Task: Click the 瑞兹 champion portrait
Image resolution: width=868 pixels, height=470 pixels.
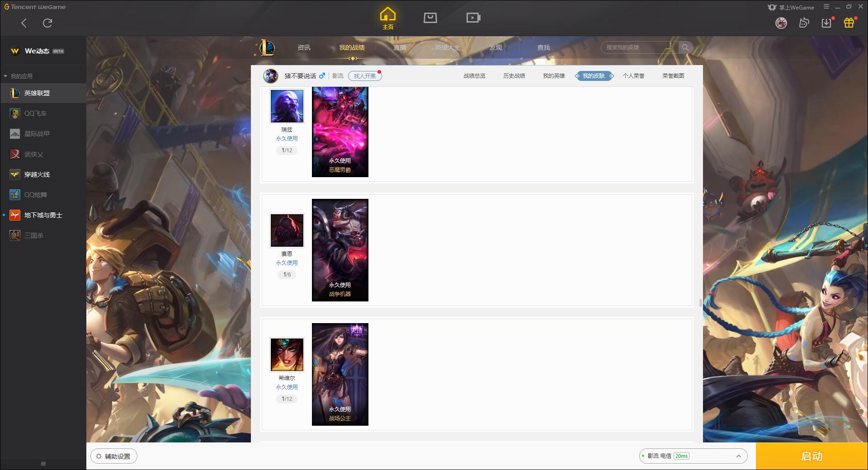Action: point(287,106)
